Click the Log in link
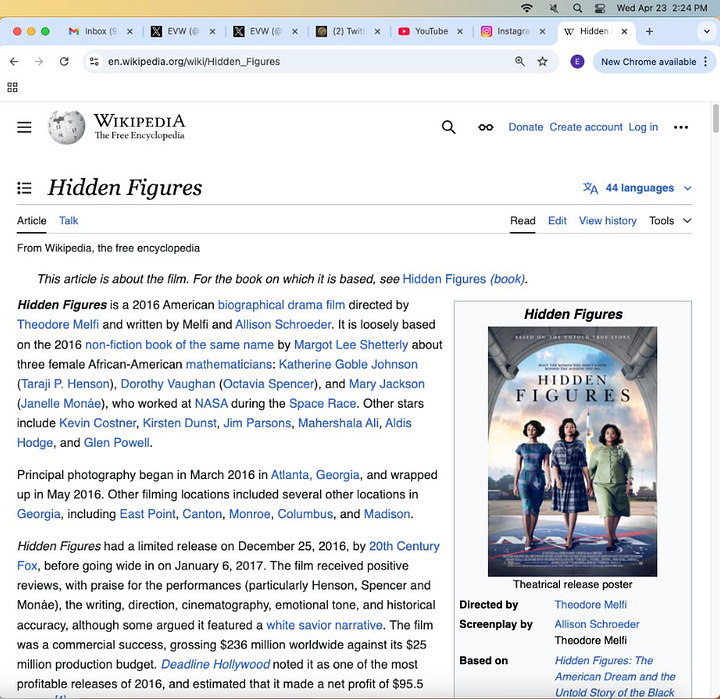 point(643,127)
